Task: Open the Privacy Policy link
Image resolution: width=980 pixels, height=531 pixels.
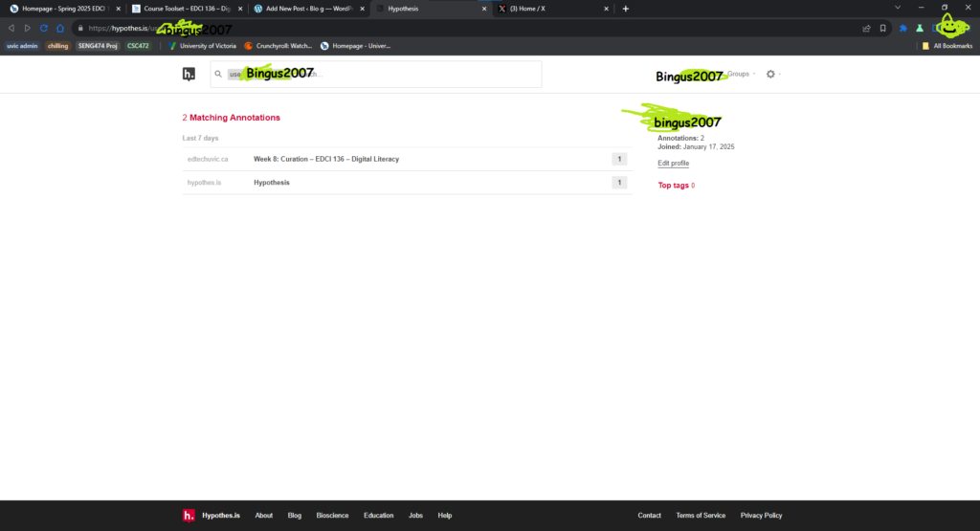Action: pos(761,516)
